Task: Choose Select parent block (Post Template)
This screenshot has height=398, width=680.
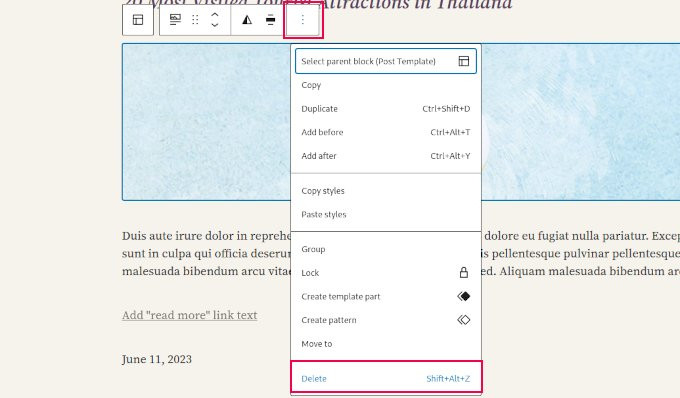Action: pyautogui.click(x=386, y=61)
